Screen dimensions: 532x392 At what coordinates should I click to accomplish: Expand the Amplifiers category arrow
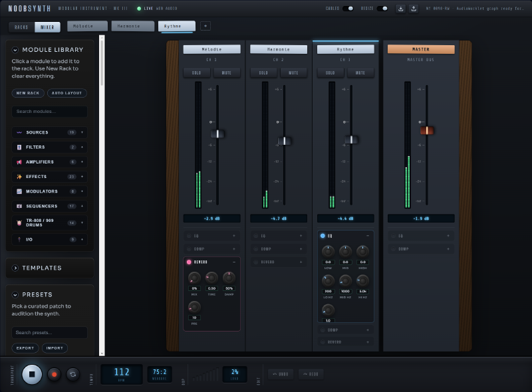pos(82,162)
